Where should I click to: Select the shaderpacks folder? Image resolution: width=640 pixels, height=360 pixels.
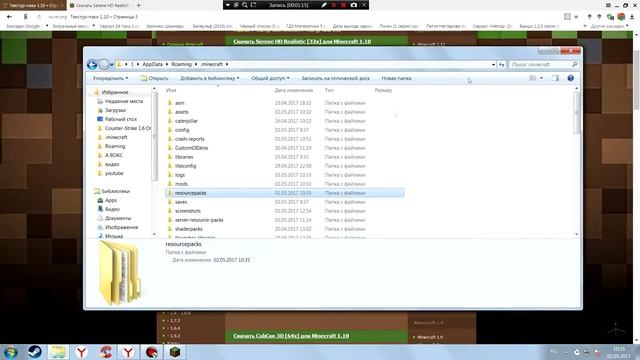point(189,229)
